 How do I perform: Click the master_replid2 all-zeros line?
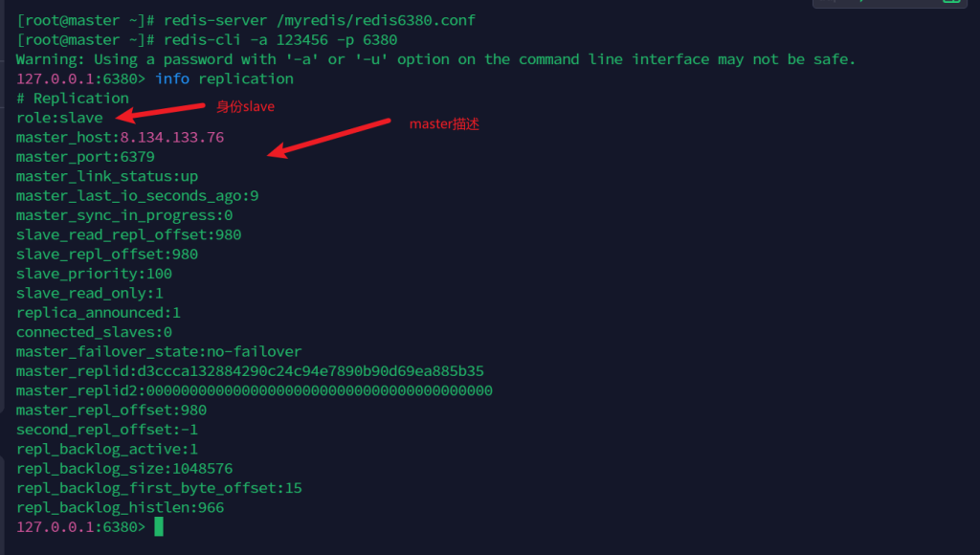[254, 390]
